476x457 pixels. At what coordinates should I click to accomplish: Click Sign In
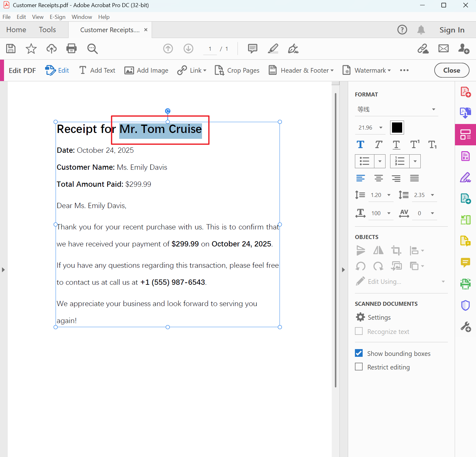[452, 30]
